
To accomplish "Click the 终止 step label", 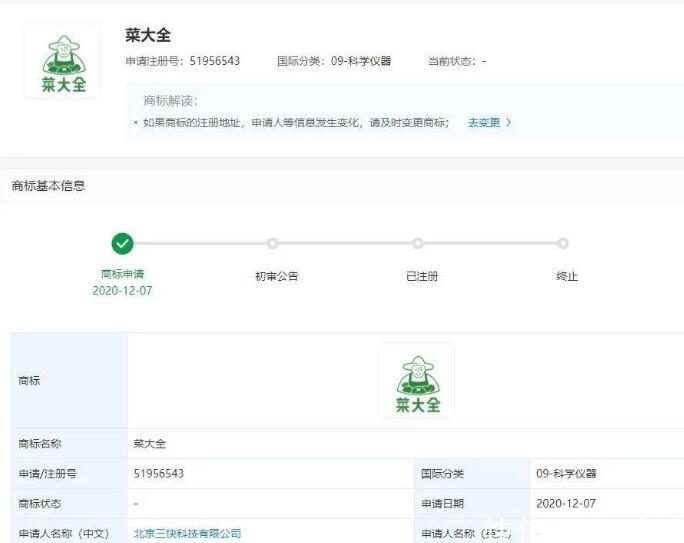I will tap(567, 276).
